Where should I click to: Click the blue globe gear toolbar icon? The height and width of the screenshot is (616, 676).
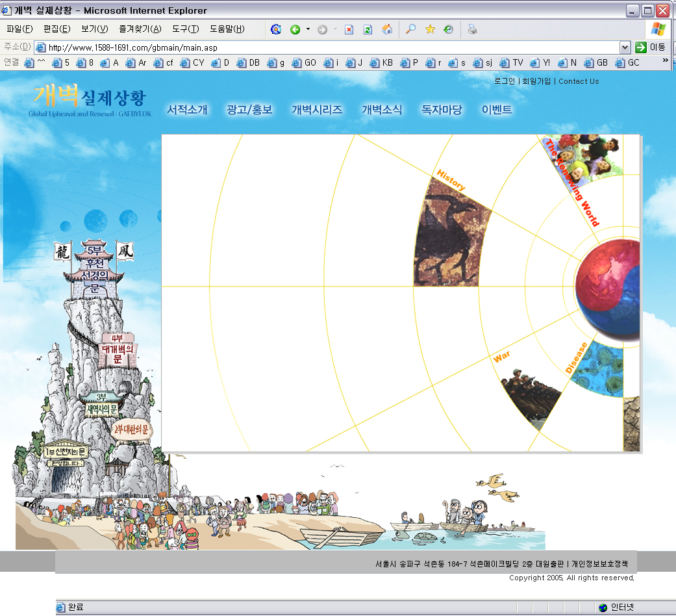276,29
